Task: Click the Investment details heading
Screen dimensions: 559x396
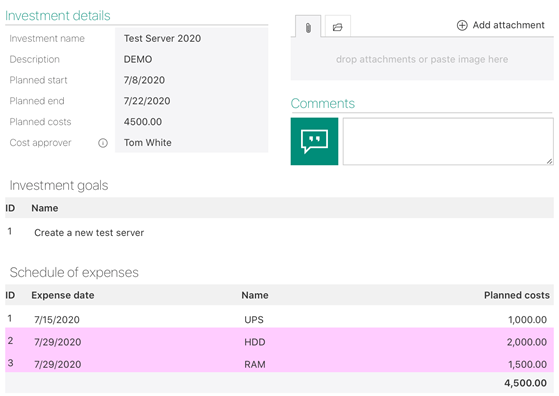Action: pos(58,16)
